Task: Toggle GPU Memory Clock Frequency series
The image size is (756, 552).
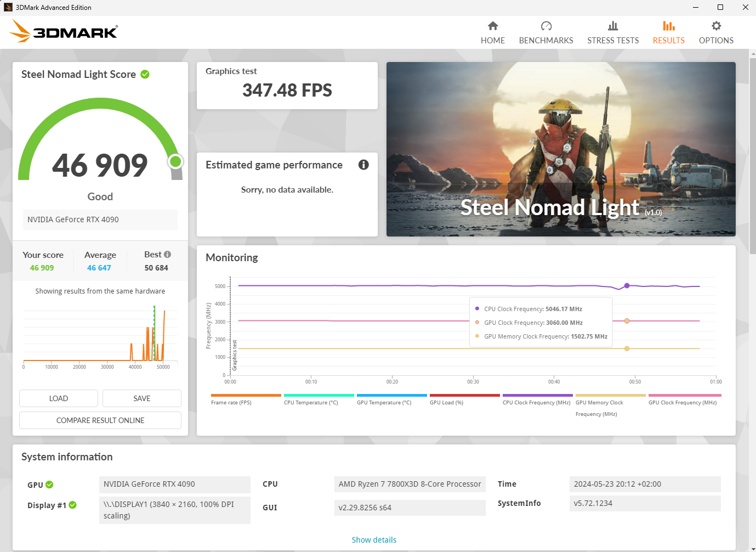Action: pos(610,405)
